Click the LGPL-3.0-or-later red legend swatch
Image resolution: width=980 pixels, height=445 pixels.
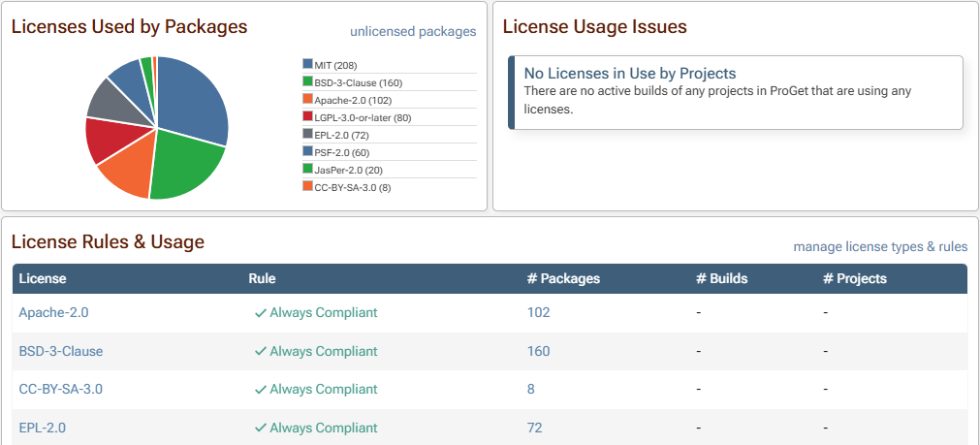tap(307, 117)
